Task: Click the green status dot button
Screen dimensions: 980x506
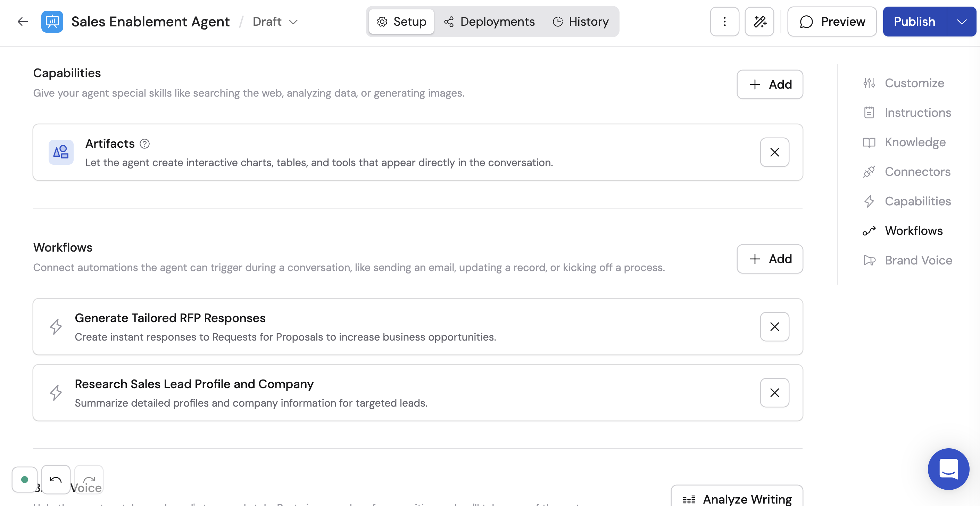Action: [x=25, y=479]
